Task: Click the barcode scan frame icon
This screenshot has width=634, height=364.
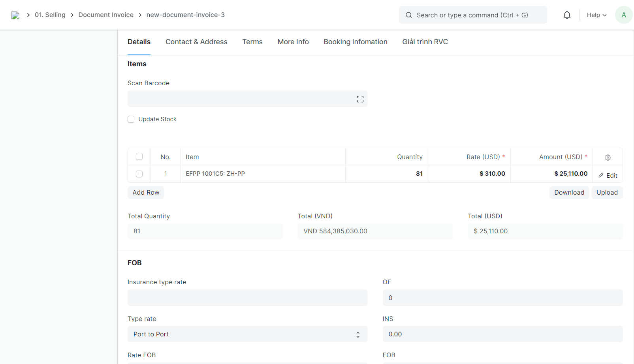Action: tap(360, 99)
